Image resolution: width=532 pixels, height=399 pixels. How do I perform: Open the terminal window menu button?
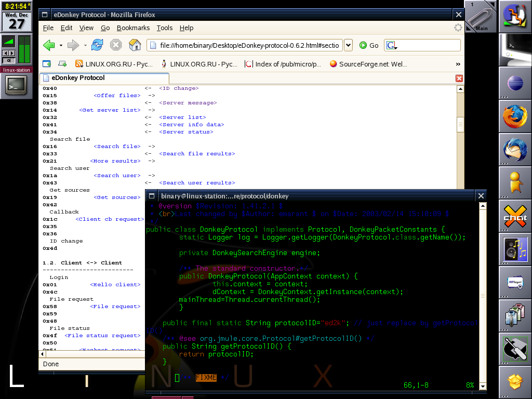pos(152,196)
